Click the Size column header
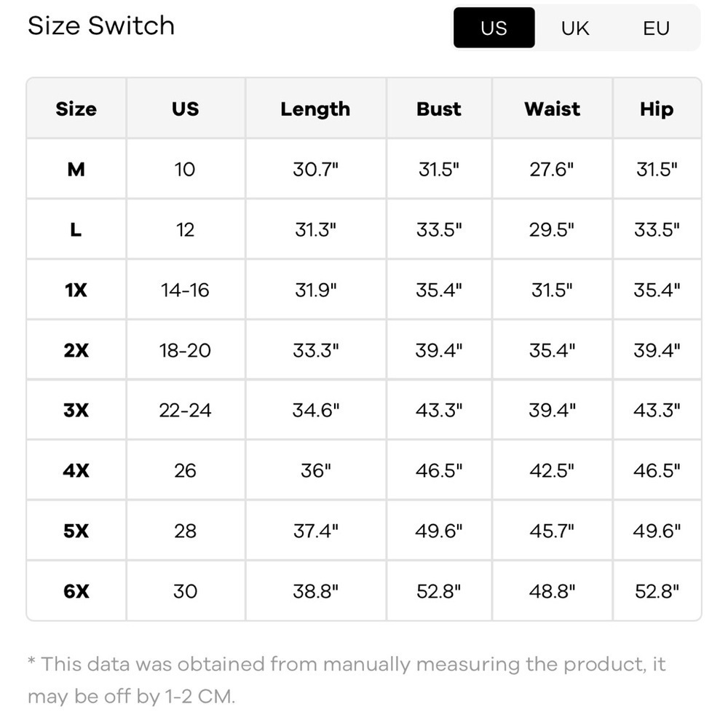Viewport: 728px width, 728px height. click(76, 109)
